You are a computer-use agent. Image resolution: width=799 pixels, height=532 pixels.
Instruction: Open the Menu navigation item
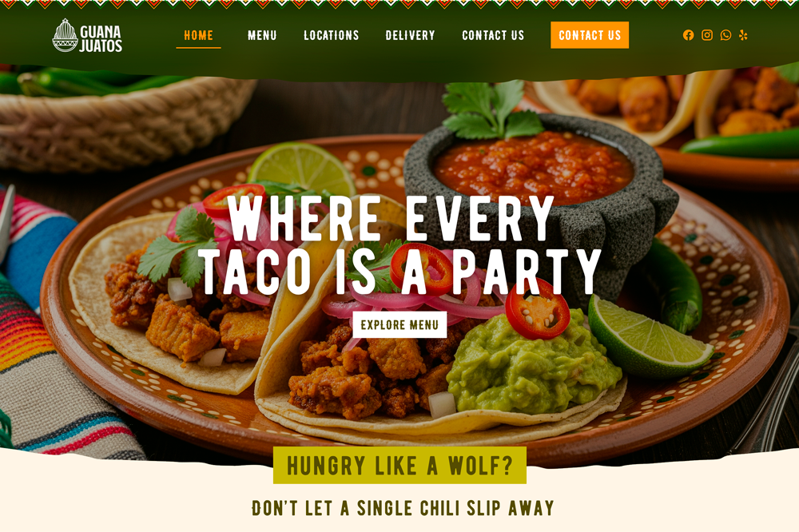[262, 36]
